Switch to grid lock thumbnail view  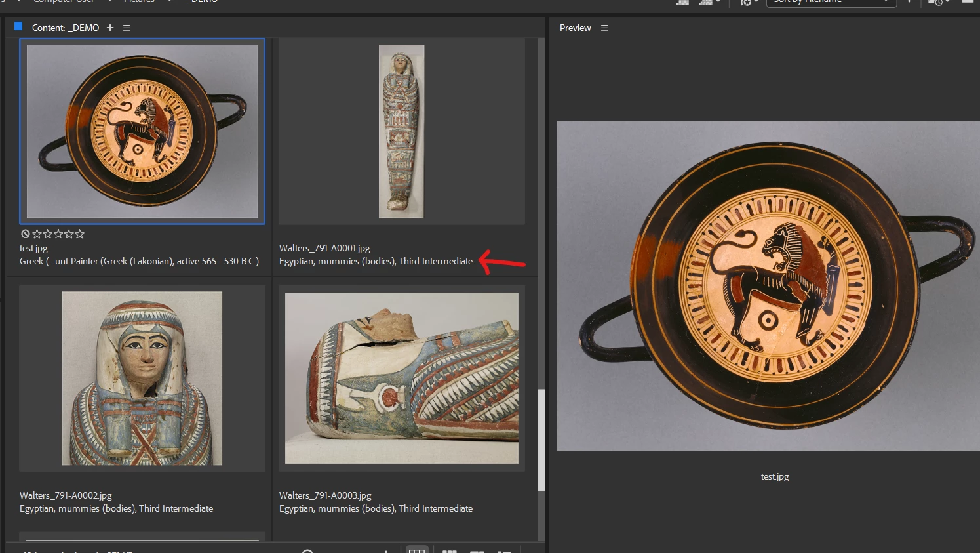click(x=417, y=550)
